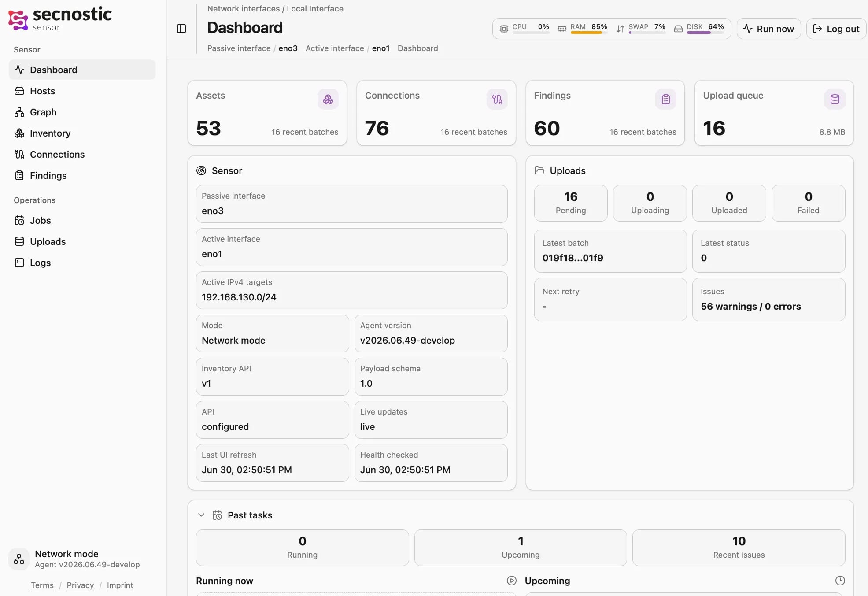The width and height of the screenshot is (868, 596).
Task: Open the Privacy link
Action: coord(80,585)
